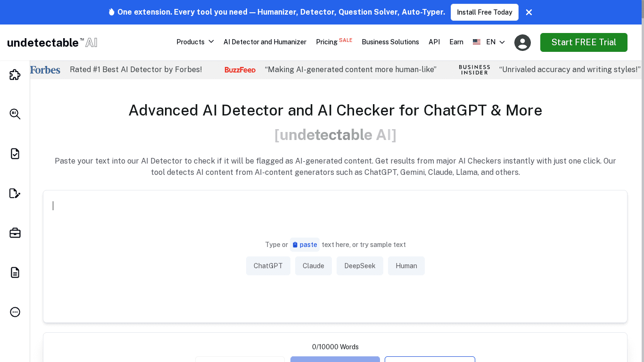
Task: Click "Rated #1 Best AI Detector by Forbes!" text
Action: (x=136, y=70)
